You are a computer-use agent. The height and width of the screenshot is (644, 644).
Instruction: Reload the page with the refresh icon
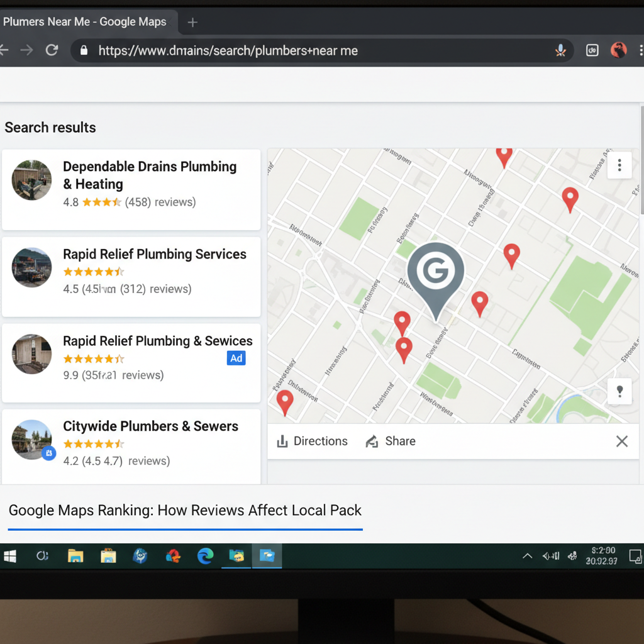point(52,50)
